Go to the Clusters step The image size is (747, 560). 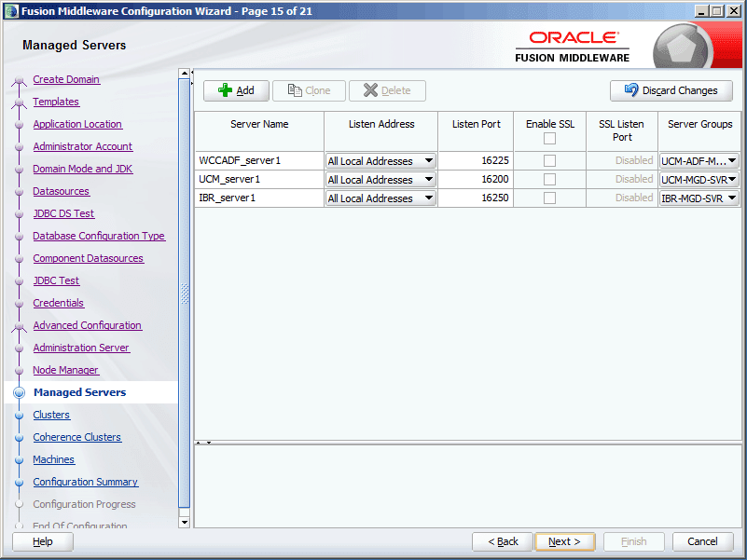tap(51, 416)
